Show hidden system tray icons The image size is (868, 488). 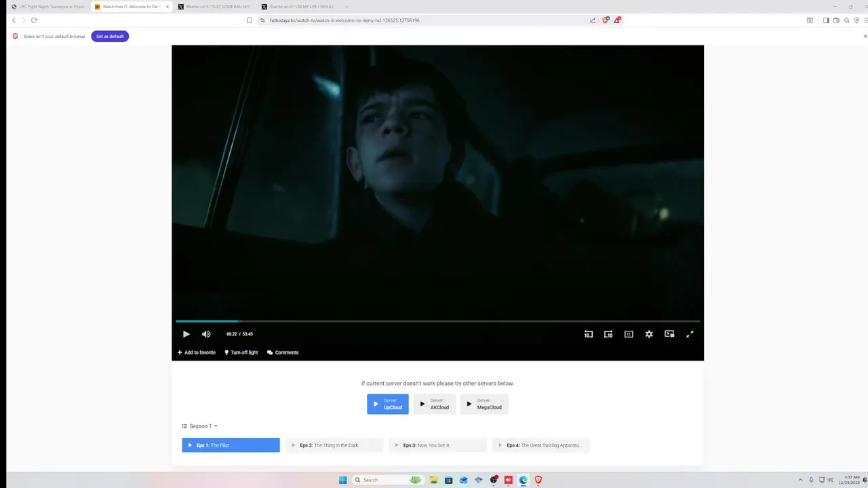point(800,480)
